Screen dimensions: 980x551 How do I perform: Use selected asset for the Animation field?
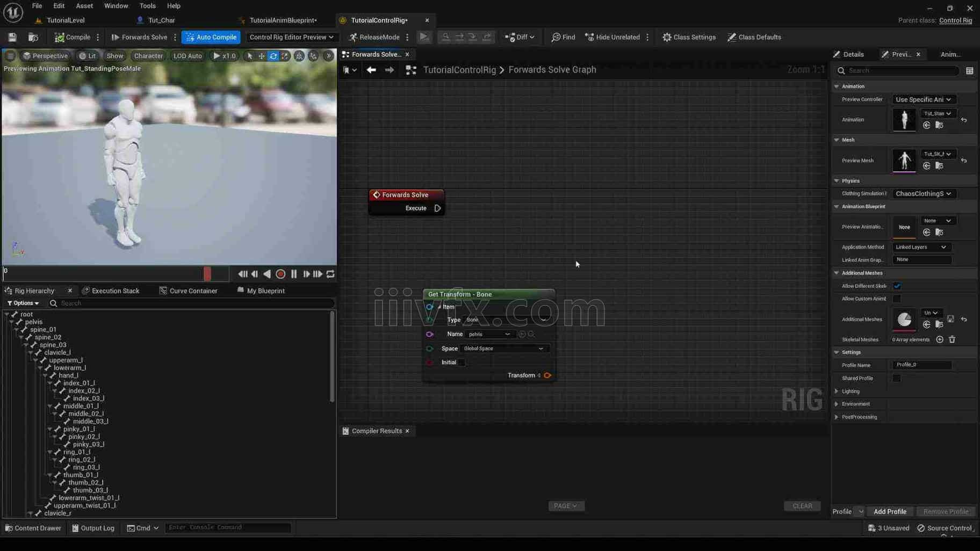point(927,125)
